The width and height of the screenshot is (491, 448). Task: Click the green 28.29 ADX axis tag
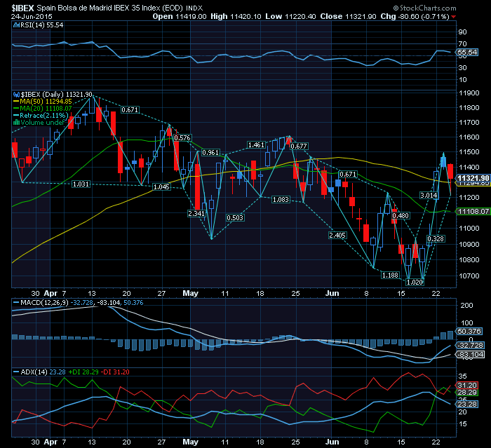[467, 393]
